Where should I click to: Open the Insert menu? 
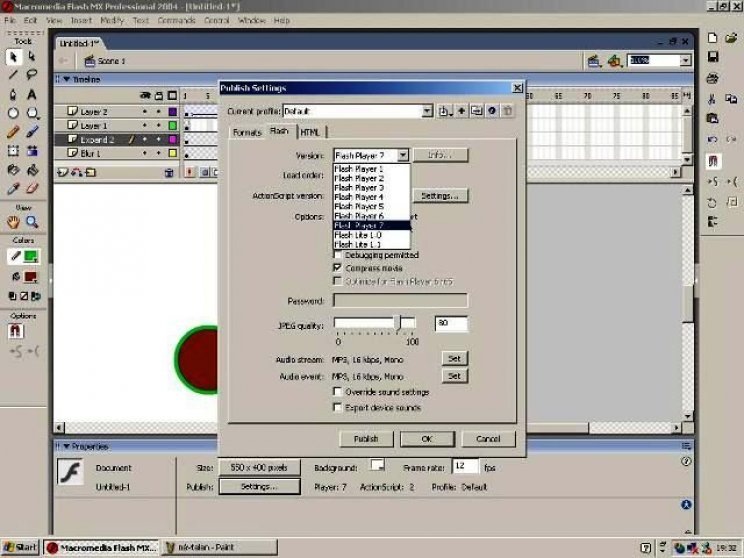[x=82, y=20]
